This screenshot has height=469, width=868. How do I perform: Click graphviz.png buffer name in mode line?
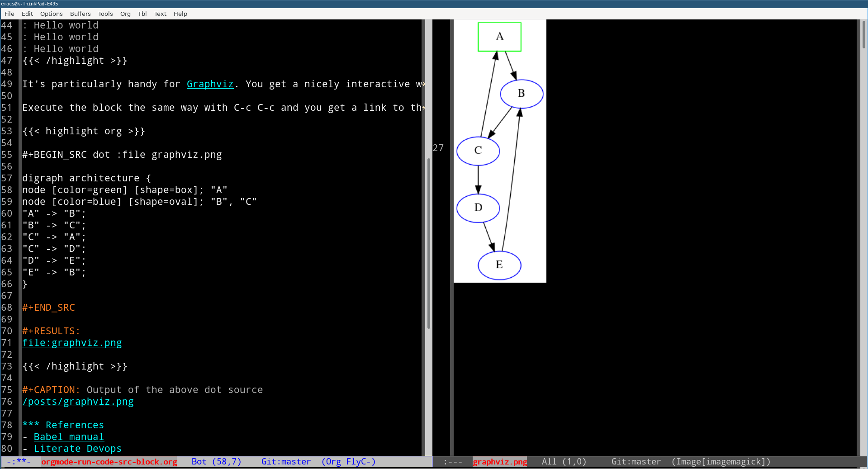500,462
